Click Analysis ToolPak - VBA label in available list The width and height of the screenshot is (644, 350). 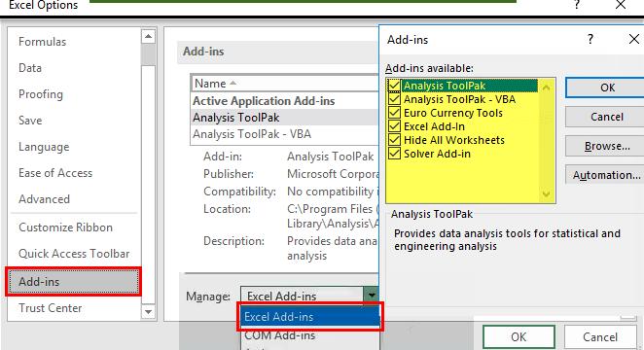point(459,99)
